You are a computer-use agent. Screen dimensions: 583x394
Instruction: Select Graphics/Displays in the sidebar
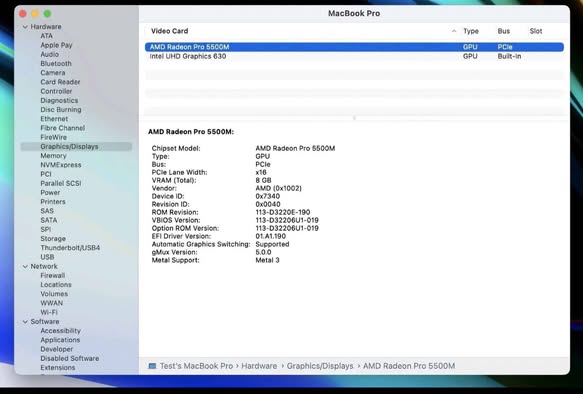point(76,146)
